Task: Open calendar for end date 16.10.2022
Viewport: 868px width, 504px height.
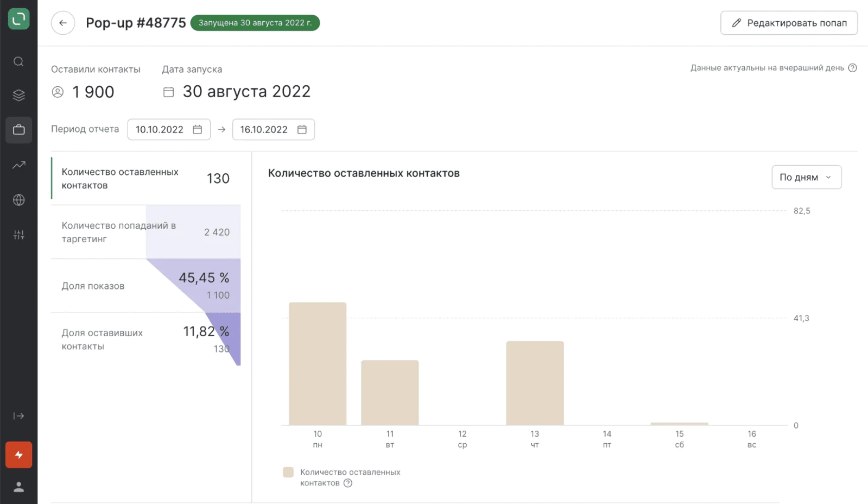Action: click(302, 130)
